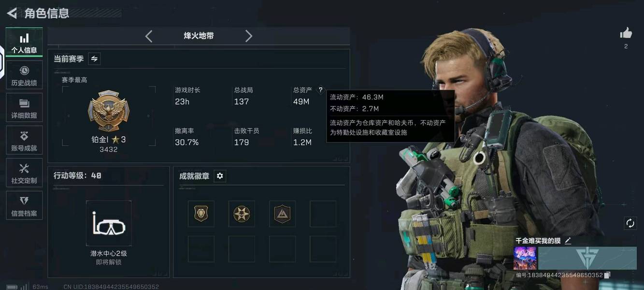Open the 成就徽章 settings gear
644x290 pixels.
pyautogui.click(x=220, y=176)
